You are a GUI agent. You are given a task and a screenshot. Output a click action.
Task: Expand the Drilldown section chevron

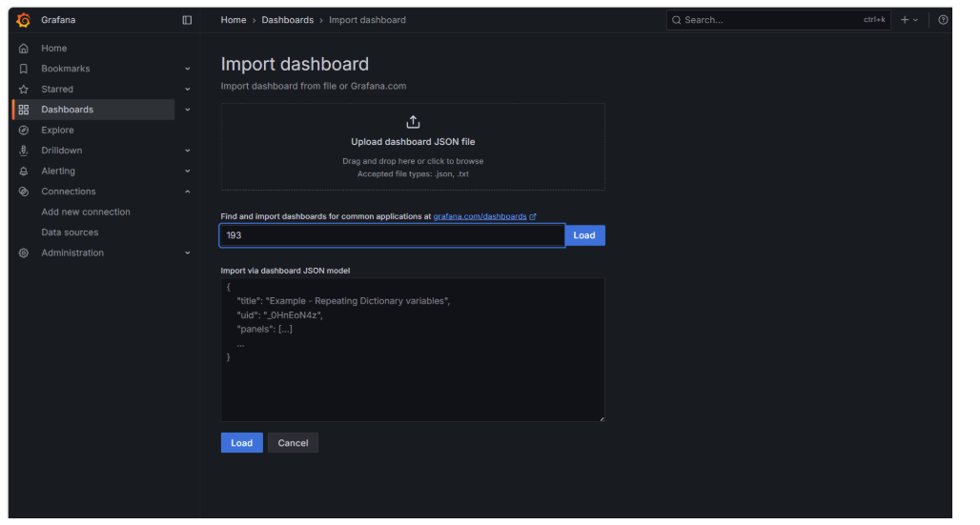[188, 151]
